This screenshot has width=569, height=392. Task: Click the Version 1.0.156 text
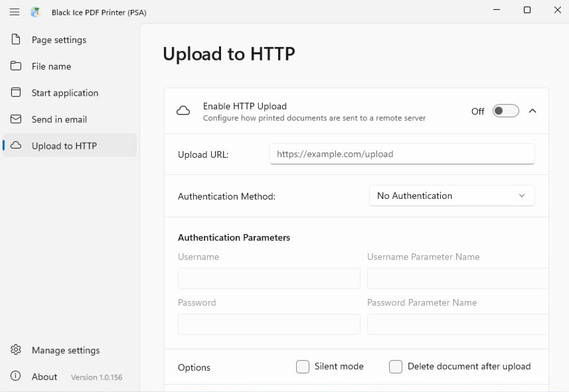pyautogui.click(x=96, y=377)
